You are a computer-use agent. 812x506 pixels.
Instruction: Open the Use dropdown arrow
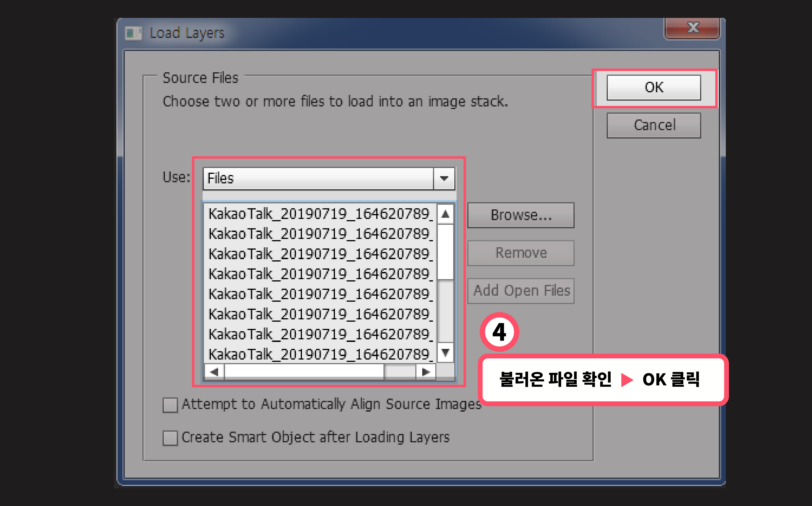(444, 178)
